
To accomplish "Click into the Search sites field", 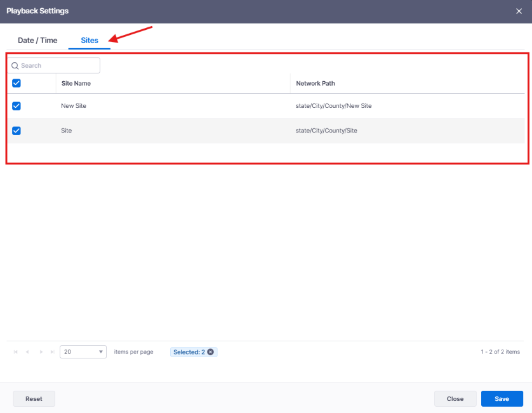I will (54, 65).
